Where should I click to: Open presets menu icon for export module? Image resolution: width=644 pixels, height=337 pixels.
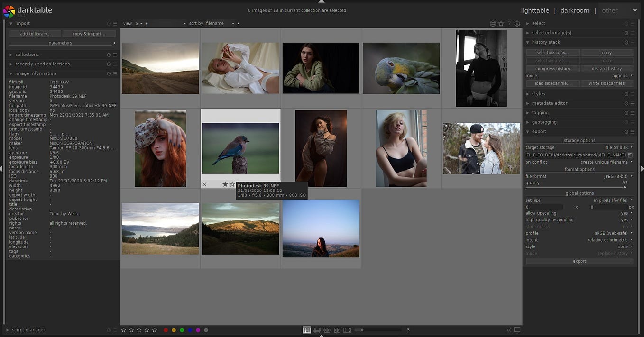click(633, 132)
